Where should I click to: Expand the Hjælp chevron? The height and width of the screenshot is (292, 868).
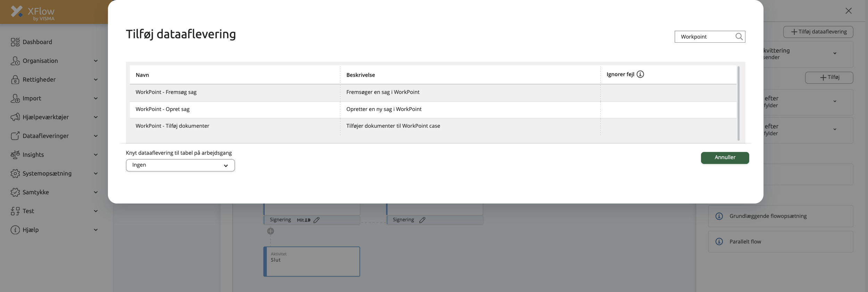coord(95,230)
